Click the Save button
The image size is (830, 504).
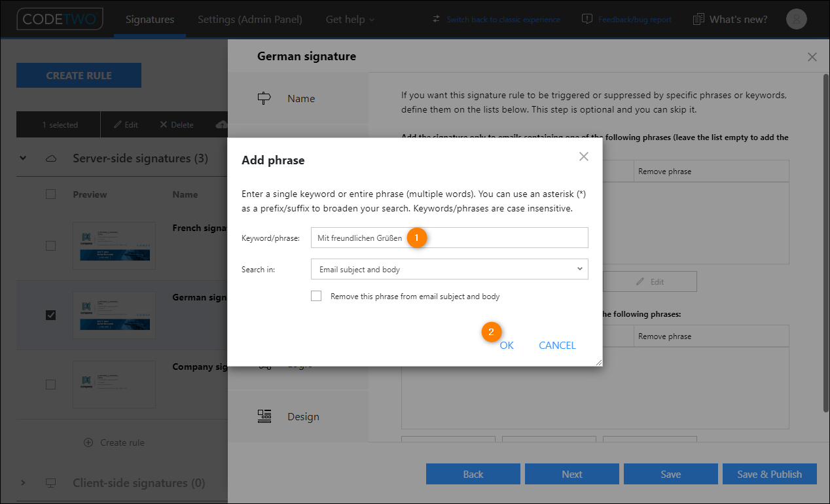click(671, 474)
